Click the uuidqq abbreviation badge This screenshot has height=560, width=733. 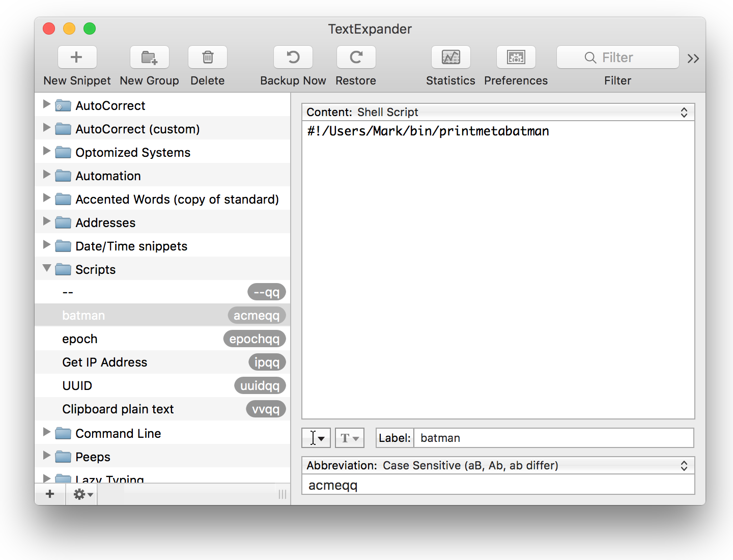pos(260,386)
